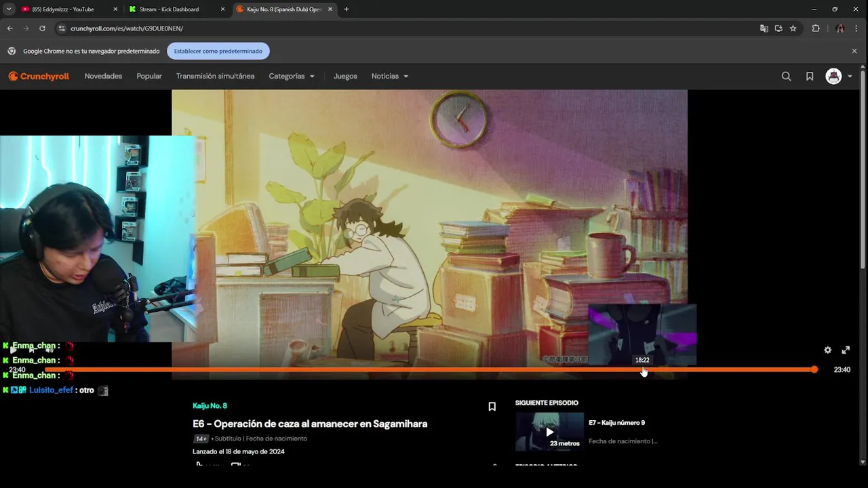Screen dimensions: 868x488
Task: Click the Chrome icon in the notification bar
Action: tap(12, 51)
